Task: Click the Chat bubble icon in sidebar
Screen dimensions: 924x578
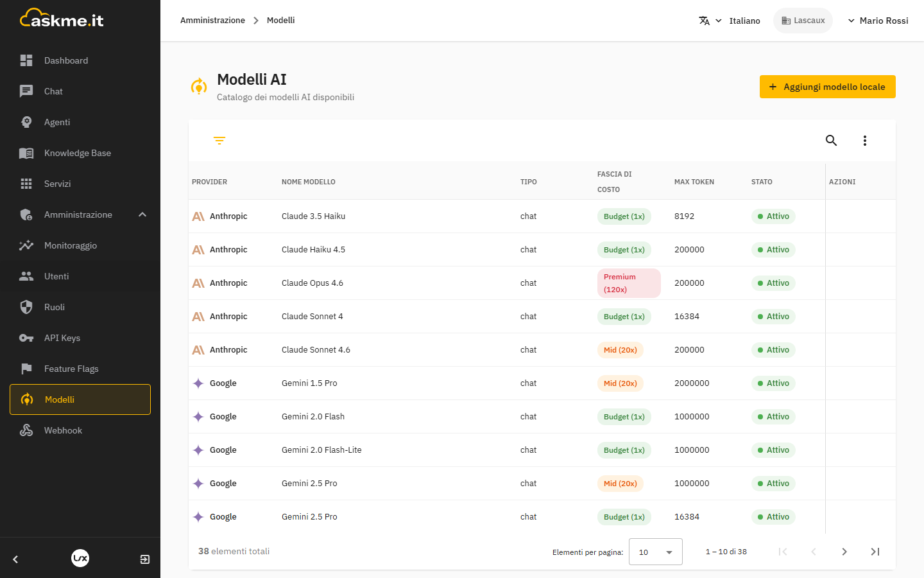Action: 26,91
